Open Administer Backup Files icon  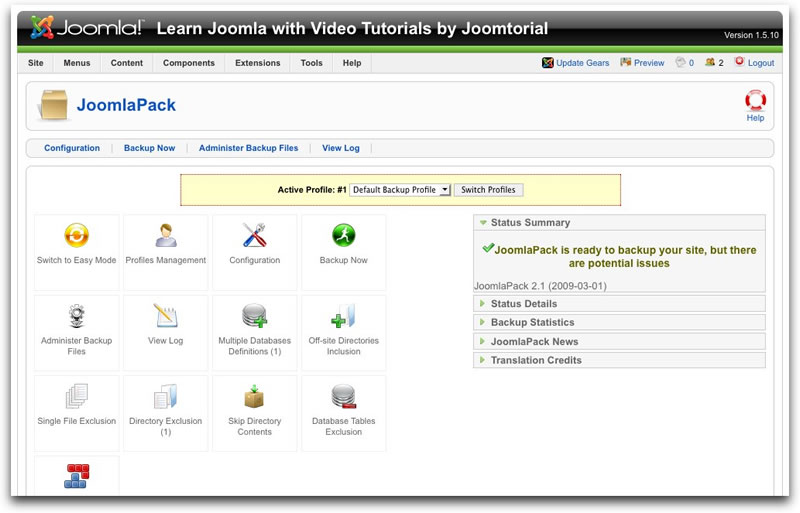pyautogui.click(x=77, y=316)
